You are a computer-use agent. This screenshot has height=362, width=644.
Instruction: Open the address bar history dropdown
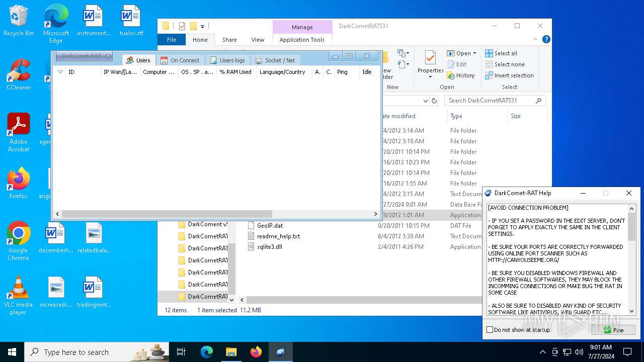(x=425, y=101)
